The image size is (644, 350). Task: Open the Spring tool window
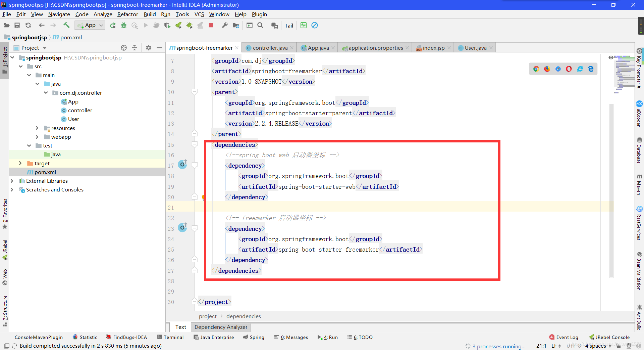click(x=254, y=337)
